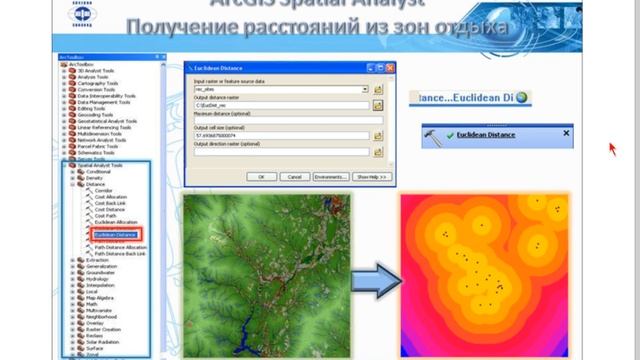The image size is (640, 360).
Task: Expand 3D Analyst Tools node
Action: 64,71
